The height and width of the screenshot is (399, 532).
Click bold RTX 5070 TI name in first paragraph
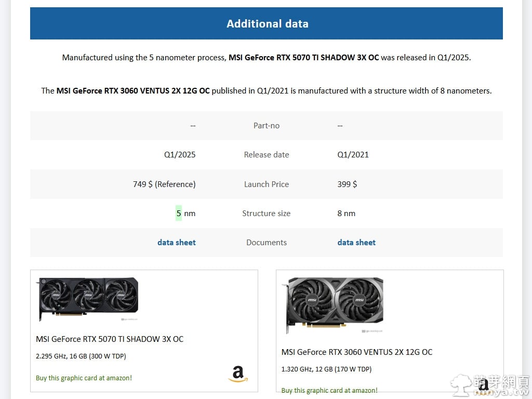(x=303, y=58)
